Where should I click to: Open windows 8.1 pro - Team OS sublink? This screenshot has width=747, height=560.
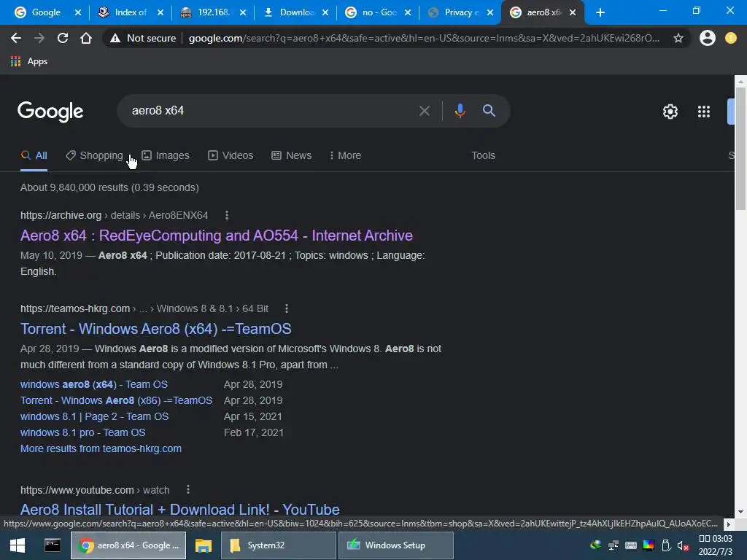83,433
